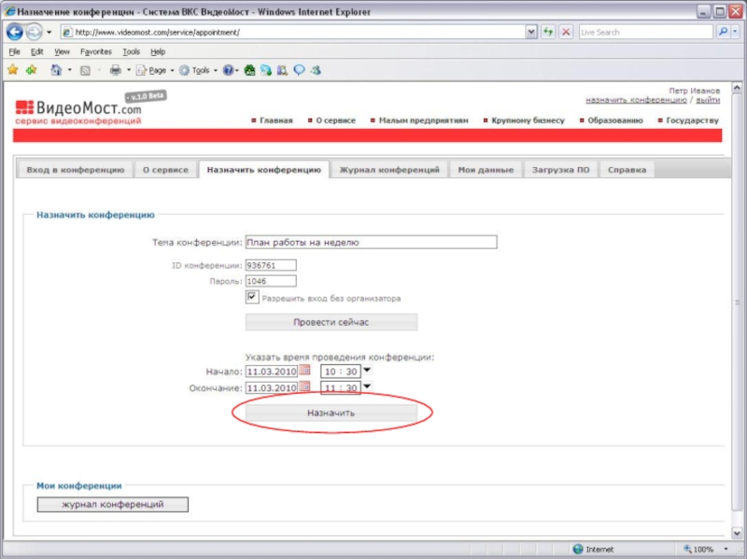Image resolution: width=747 pixels, height=560 pixels.
Task: Open calendar picker for Начало date
Action: pyautogui.click(x=304, y=371)
